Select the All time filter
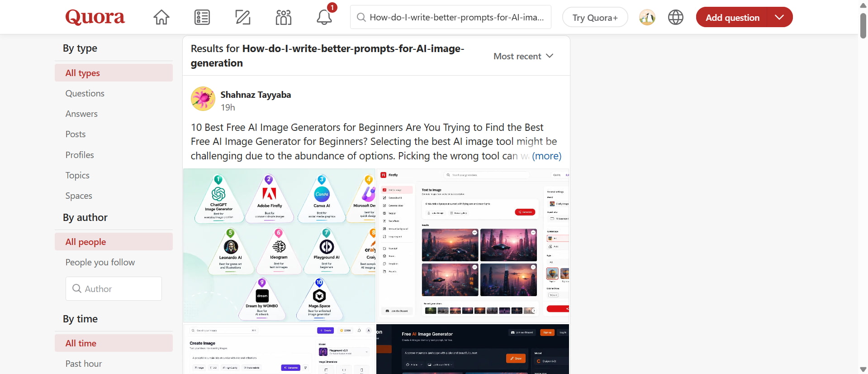Screen dimensions: 868x374 (114, 343)
